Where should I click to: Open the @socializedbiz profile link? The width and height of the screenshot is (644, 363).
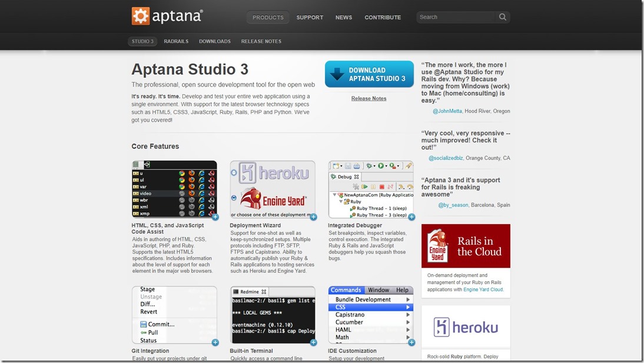click(446, 158)
